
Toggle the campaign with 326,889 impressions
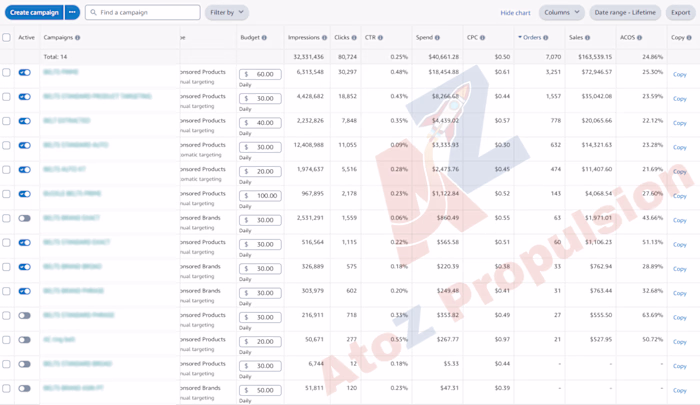[25, 267]
